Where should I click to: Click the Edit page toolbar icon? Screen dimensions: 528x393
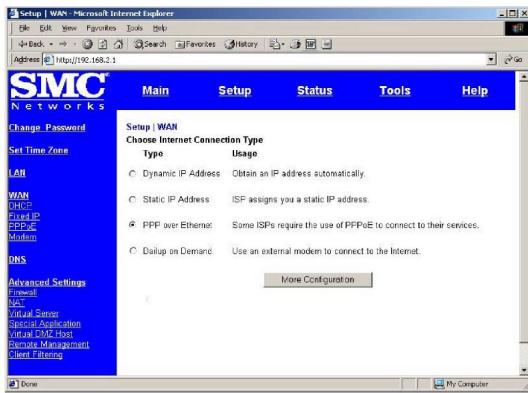(x=311, y=44)
